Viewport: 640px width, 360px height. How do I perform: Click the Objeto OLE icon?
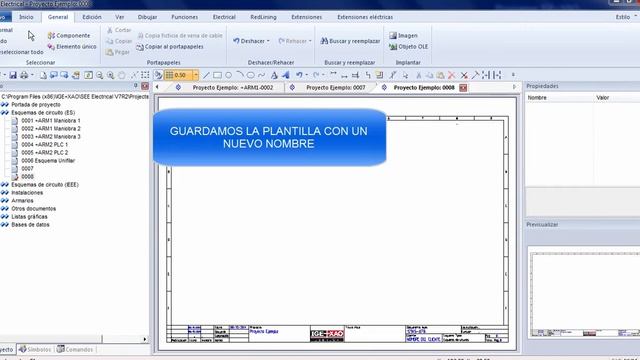click(x=393, y=47)
